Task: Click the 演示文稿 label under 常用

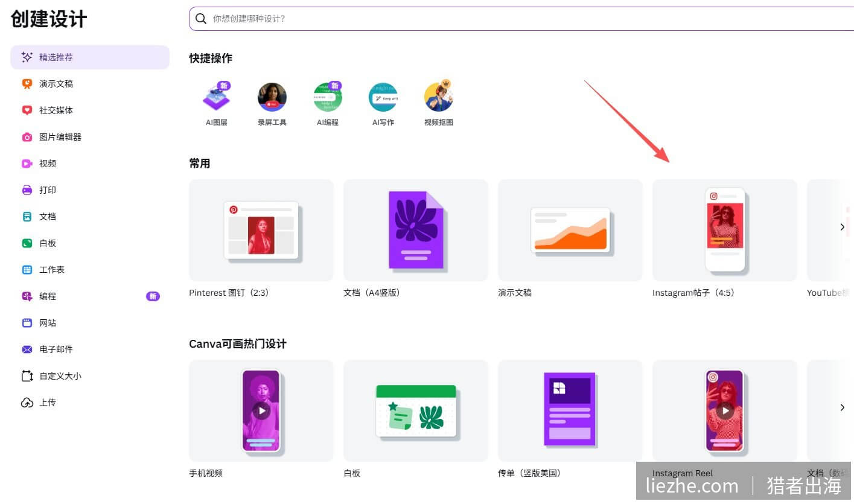Action: point(515,293)
